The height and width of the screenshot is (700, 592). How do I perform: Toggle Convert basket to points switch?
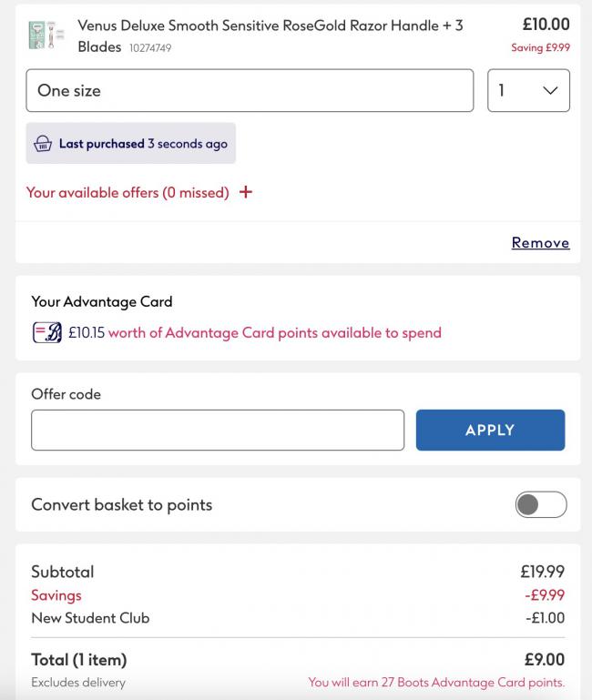click(x=541, y=504)
